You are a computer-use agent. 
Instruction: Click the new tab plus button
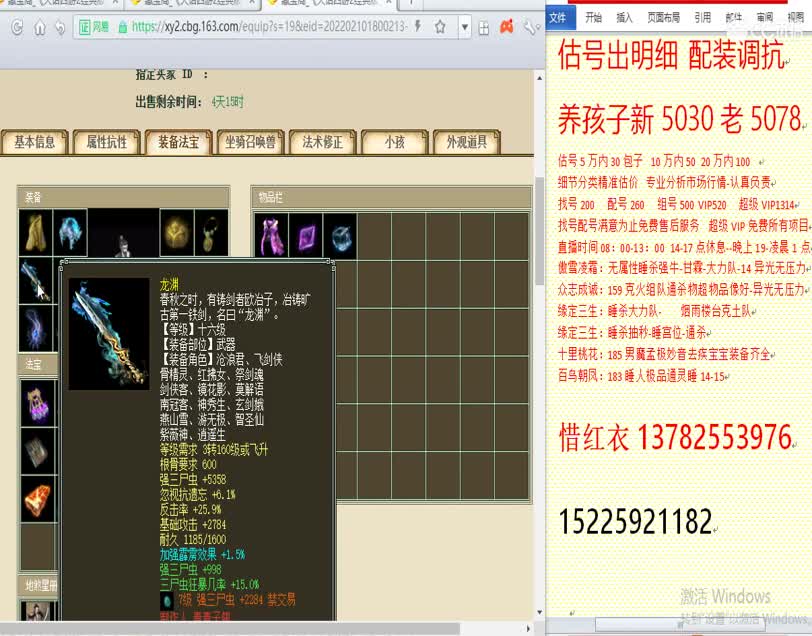[x=411, y=3]
